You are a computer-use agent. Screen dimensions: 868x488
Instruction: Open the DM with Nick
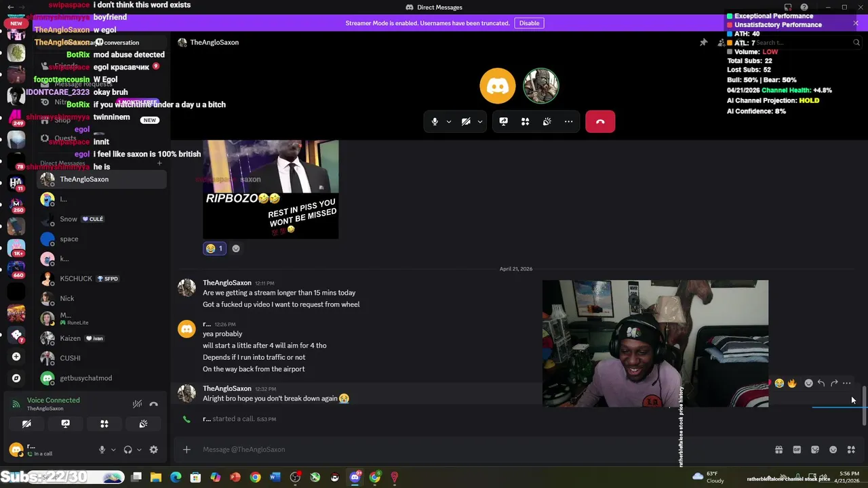point(102,298)
